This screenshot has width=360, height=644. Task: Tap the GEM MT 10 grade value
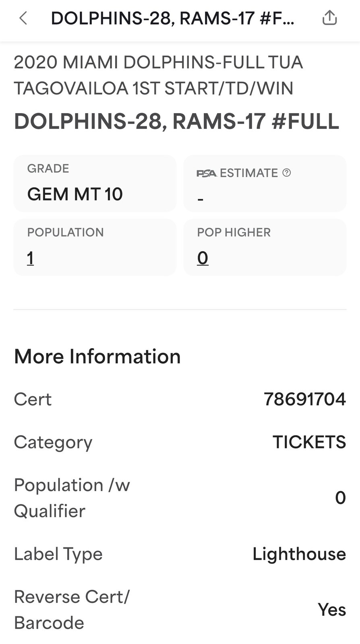click(x=75, y=194)
